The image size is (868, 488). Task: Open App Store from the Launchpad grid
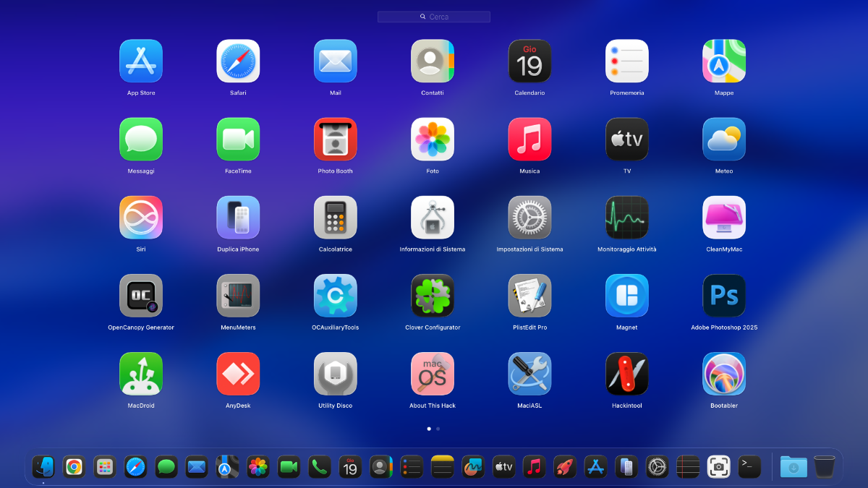tap(141, 61)
